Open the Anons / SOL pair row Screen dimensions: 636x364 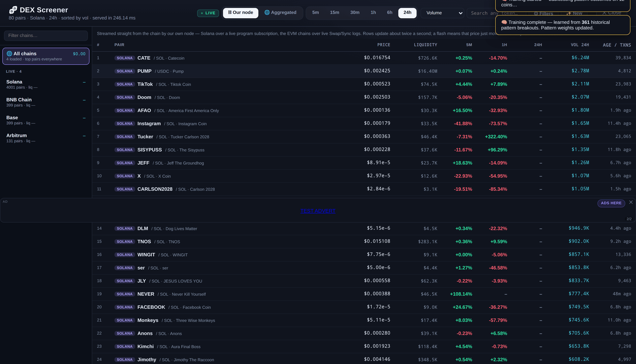point(364,333)
